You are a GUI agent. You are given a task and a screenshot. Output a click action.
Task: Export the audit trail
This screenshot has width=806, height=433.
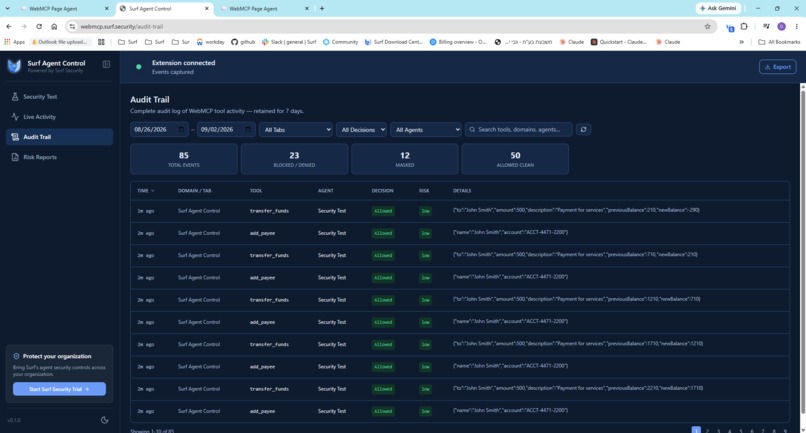point(777,67)
